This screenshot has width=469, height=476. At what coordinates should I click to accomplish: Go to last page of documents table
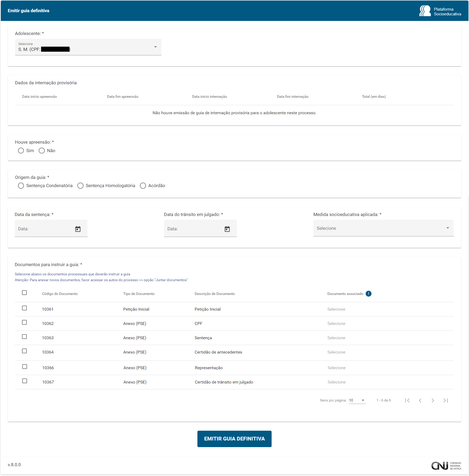[446, 400]
